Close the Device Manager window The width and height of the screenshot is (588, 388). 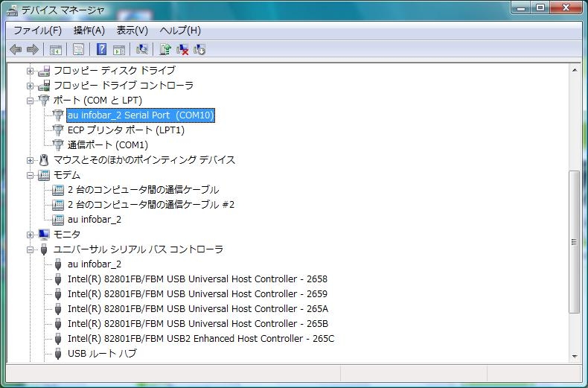coord(566,7)
